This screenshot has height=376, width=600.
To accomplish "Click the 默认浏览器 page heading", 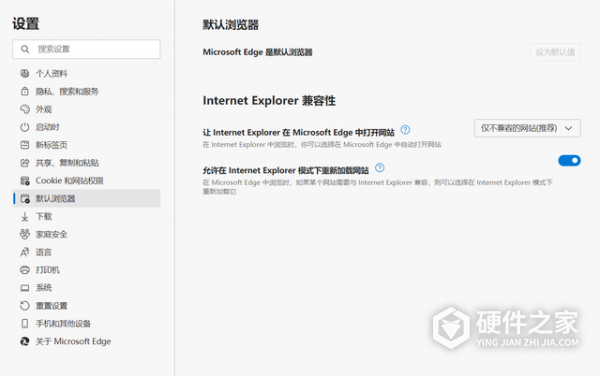I will click(231, 25).
